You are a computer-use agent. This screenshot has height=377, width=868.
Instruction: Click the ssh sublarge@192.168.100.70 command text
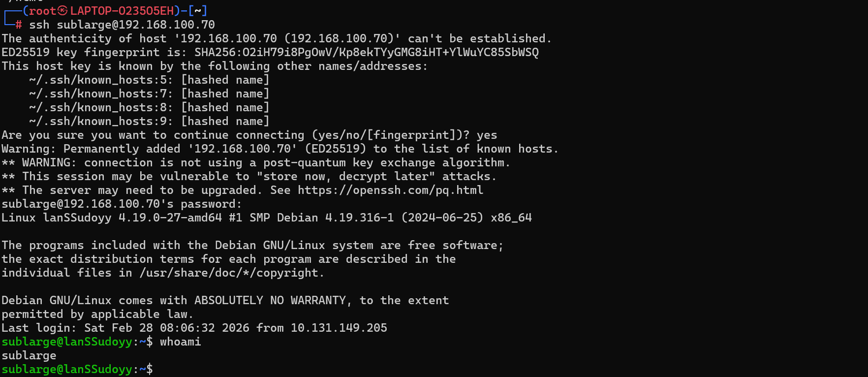click(122, 25)
